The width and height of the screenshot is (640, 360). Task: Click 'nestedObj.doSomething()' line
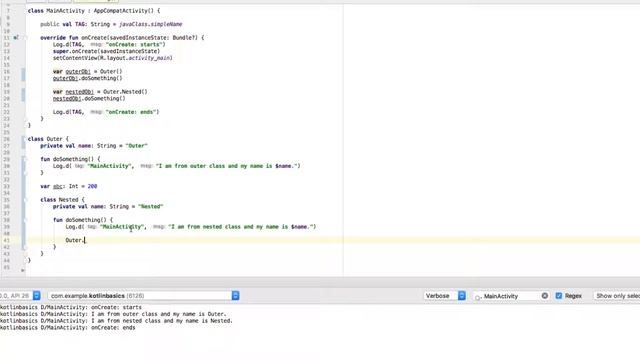89,98
